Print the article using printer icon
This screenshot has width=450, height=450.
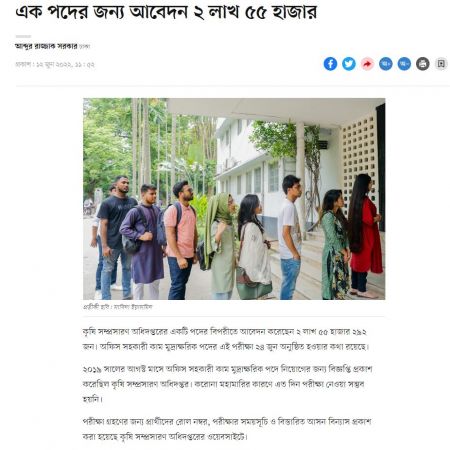[423, 64]
